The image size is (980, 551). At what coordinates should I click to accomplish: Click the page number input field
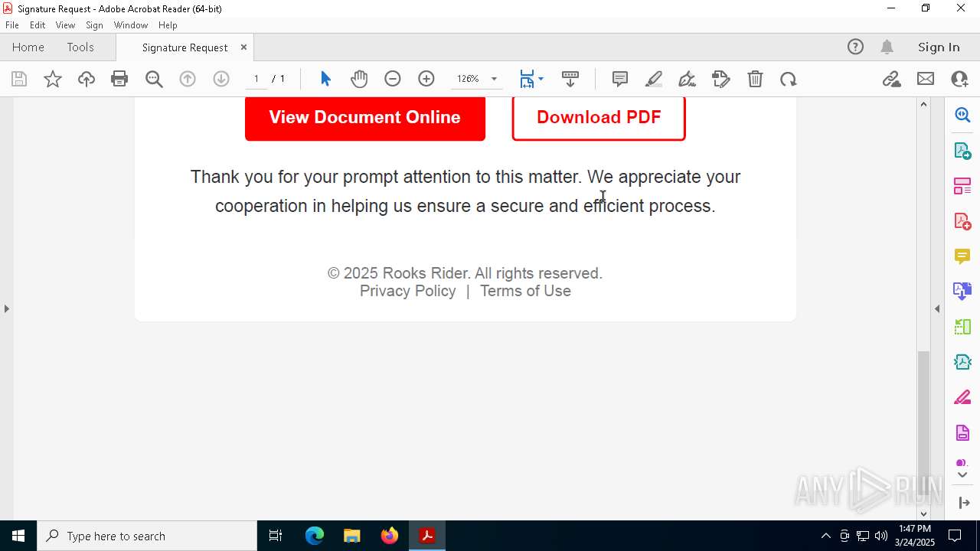click(256, 79)
